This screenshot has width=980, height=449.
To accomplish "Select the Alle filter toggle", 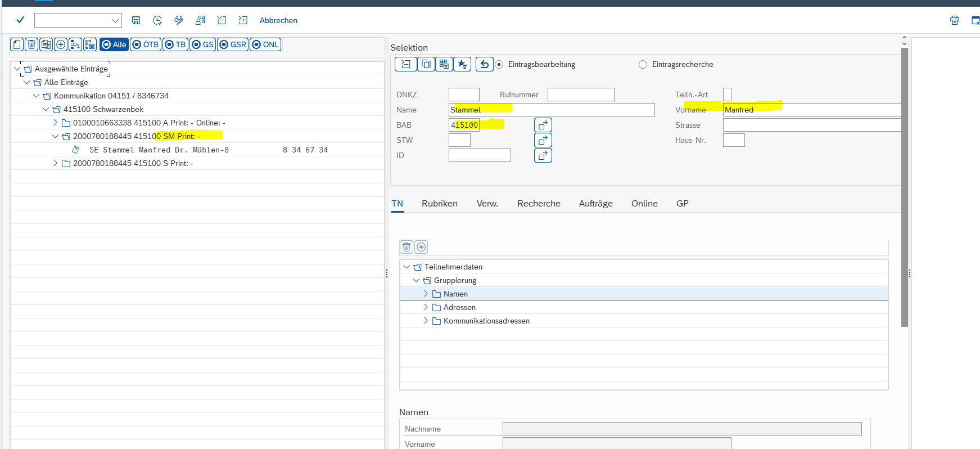I will 114,44.
